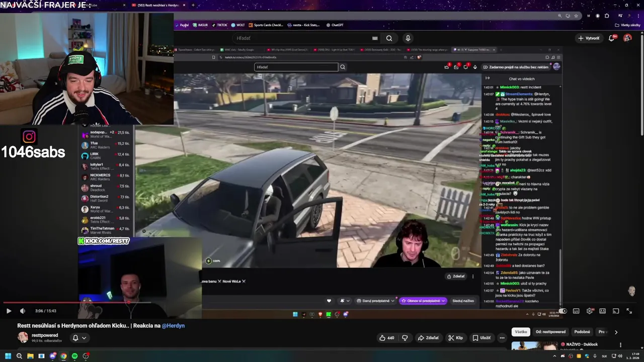Viewport: 644px width, 362px height.
Task: Cast video with the play-on-TV icon
Action: coord(615,311)
